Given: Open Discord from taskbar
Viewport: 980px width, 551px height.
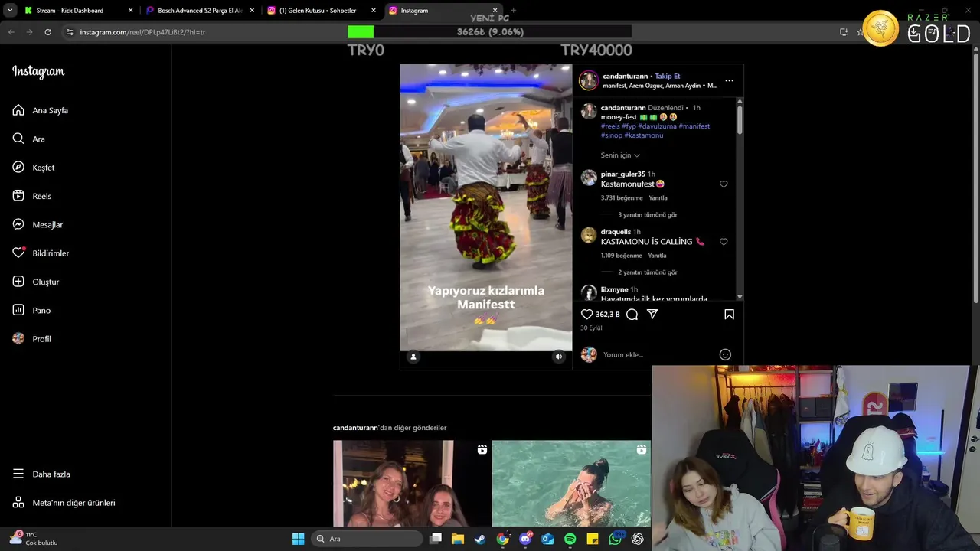Looking at the screenshot, I should (x=525, y=539).
